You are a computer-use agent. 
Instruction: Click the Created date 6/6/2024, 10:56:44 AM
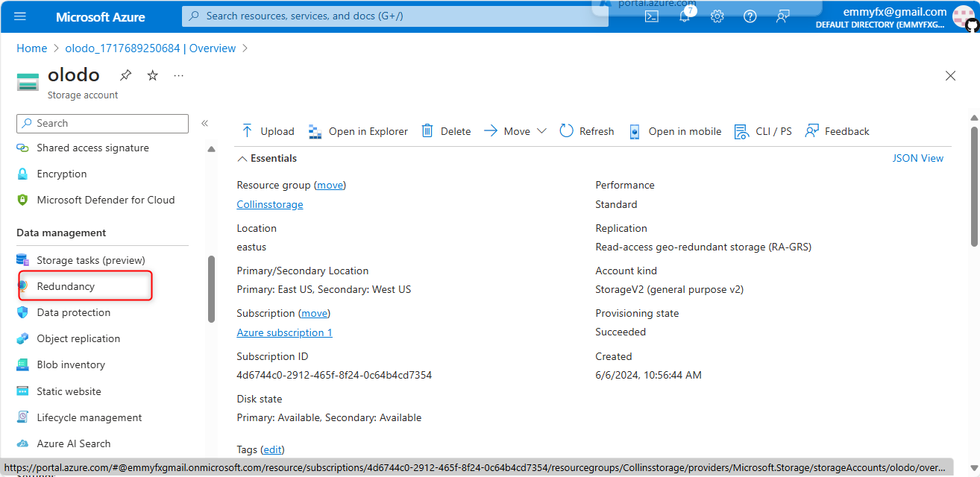(x=648, y=375)
